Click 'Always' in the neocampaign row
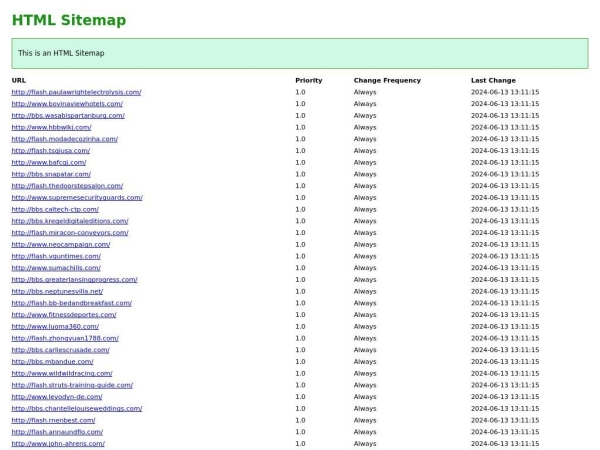The image size is (600, 450). pyautogui.click(x=365, y=245)
